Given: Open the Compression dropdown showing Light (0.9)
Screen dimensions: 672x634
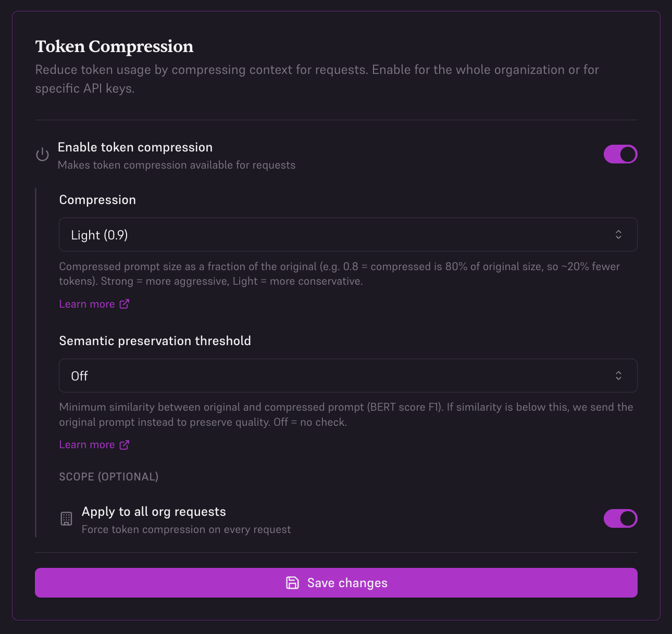Looking at the screenshot, I should pos(348,235).
